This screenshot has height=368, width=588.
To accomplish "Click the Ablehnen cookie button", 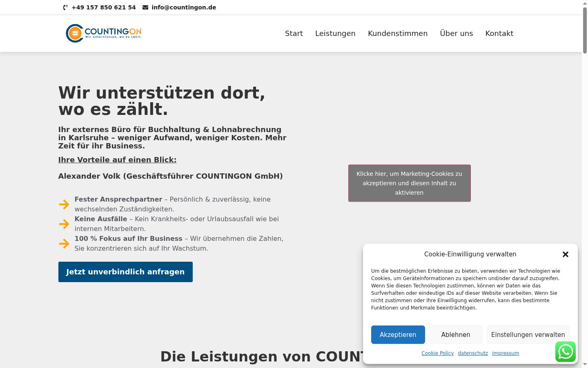I will (456, 334).
